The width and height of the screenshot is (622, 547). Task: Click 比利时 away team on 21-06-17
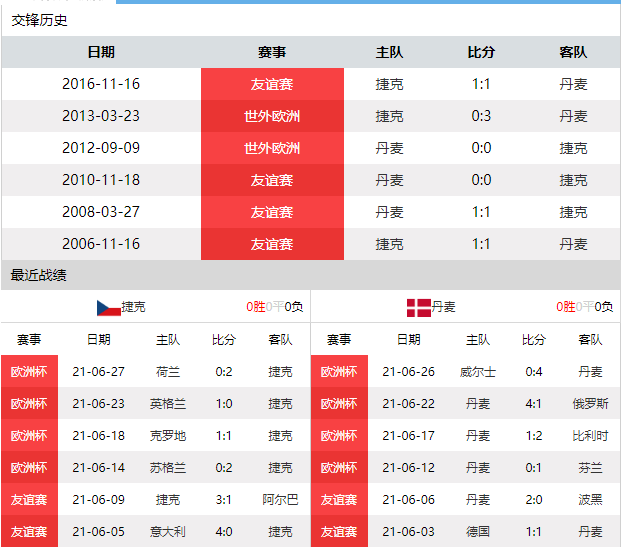coord(590,436)
